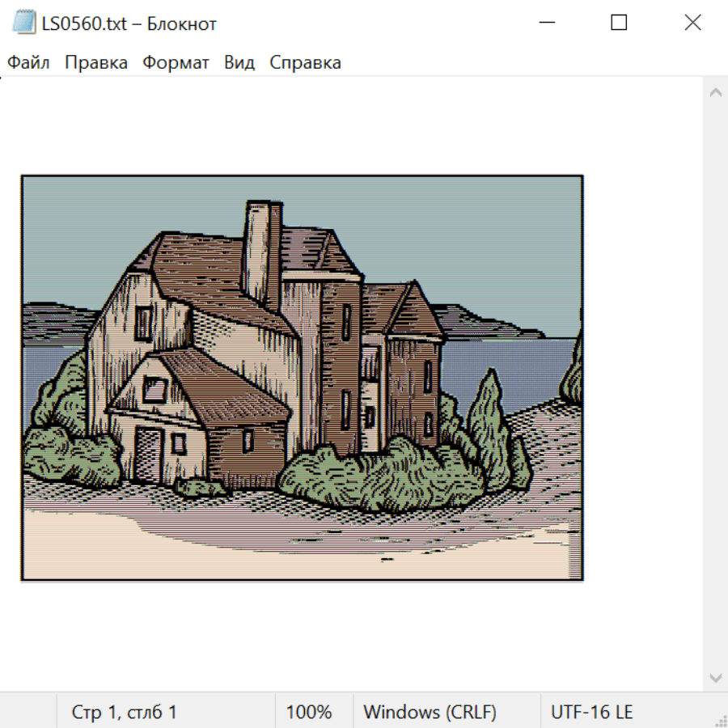728x728 pixels.
Task: Click the Notepad icon in the title bar
Action: click(24, 23)
